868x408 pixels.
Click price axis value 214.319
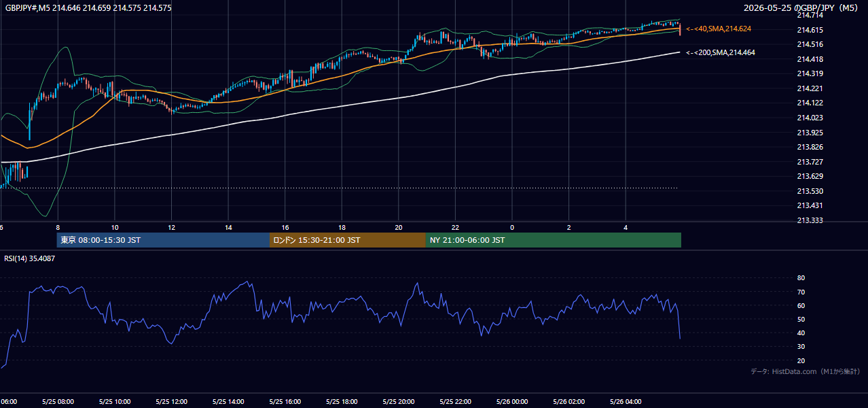pos(810,73)
